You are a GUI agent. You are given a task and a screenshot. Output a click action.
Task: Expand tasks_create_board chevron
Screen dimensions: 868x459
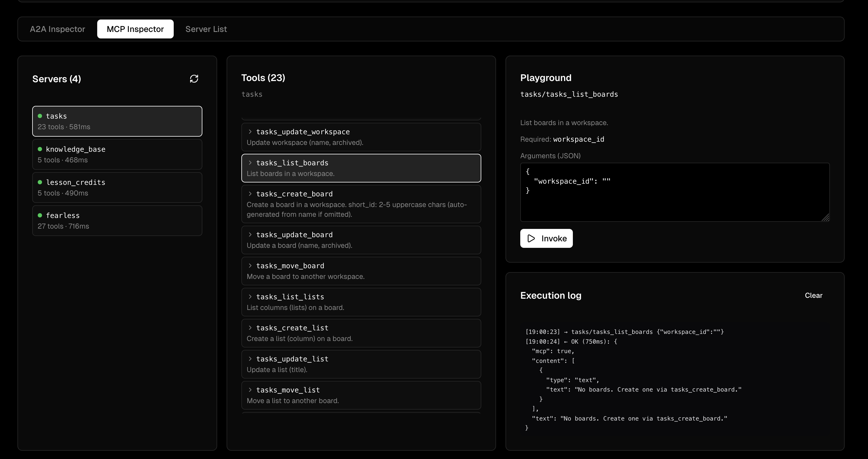[x=250, y=194]
